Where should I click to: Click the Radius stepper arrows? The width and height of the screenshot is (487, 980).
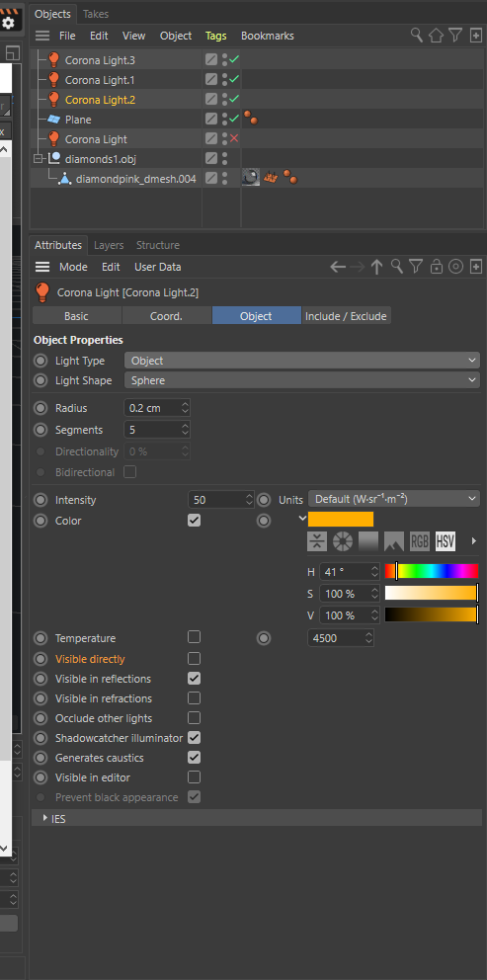185,408
